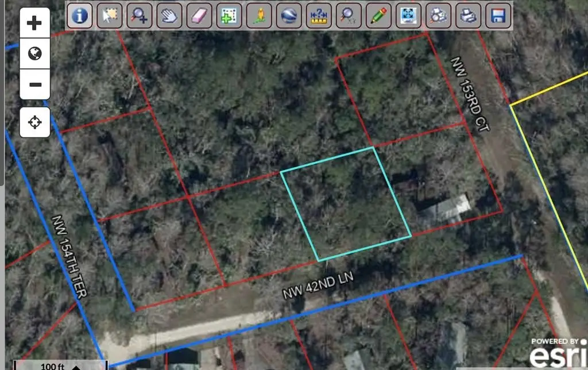Viewport: 588px width, 370px height.
Task: Open the print preview icon
Action: 438,16
